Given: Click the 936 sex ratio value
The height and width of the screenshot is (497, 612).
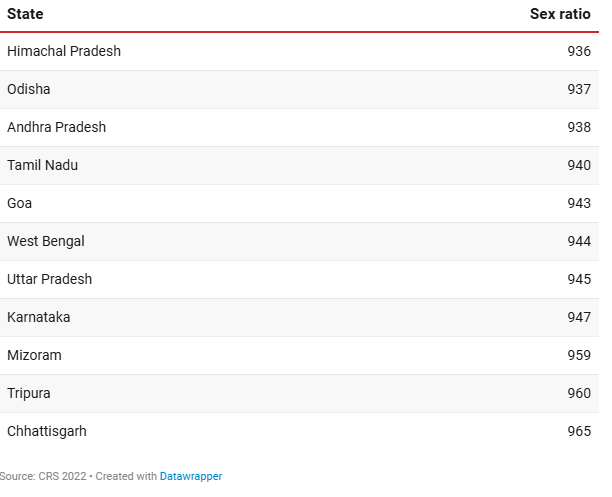Looking at the screenshot, I should pyautogui.click(x=579, y=52).
